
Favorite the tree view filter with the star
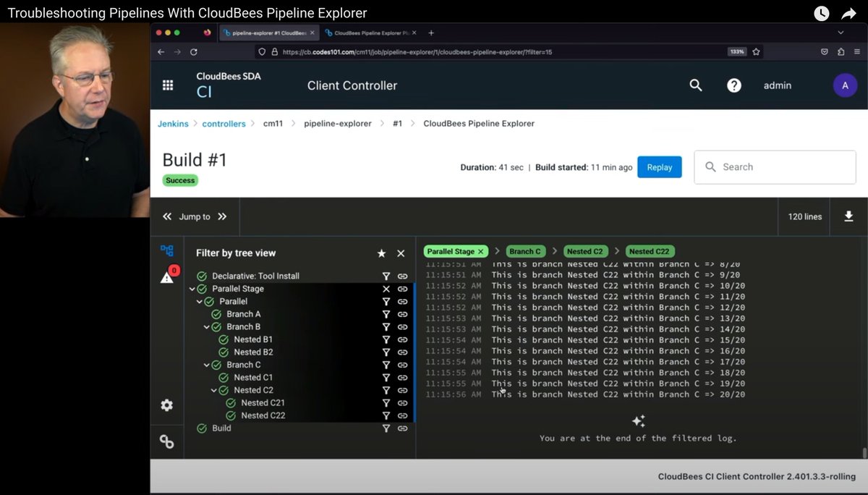click(381, 253)
